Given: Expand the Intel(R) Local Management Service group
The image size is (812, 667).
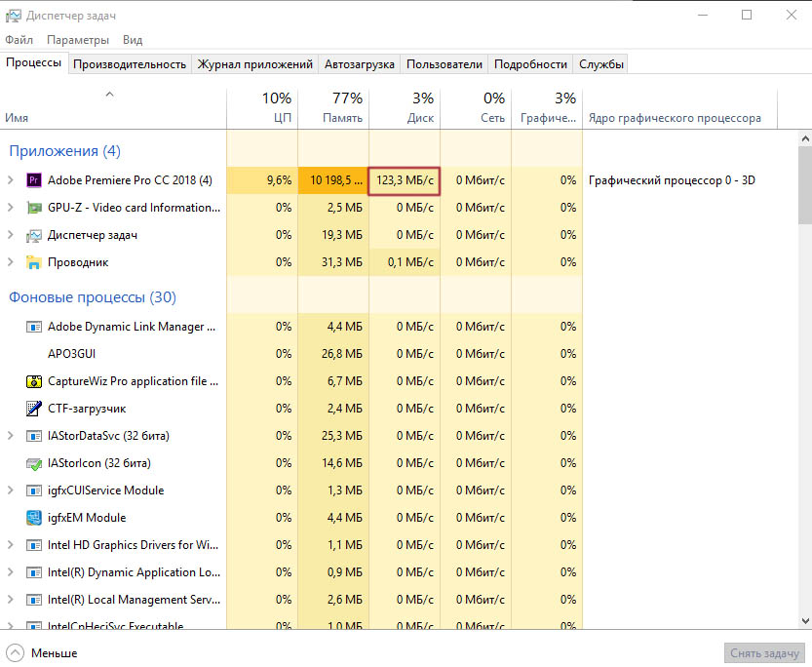Looking at the screenshot, I should 11,600.
